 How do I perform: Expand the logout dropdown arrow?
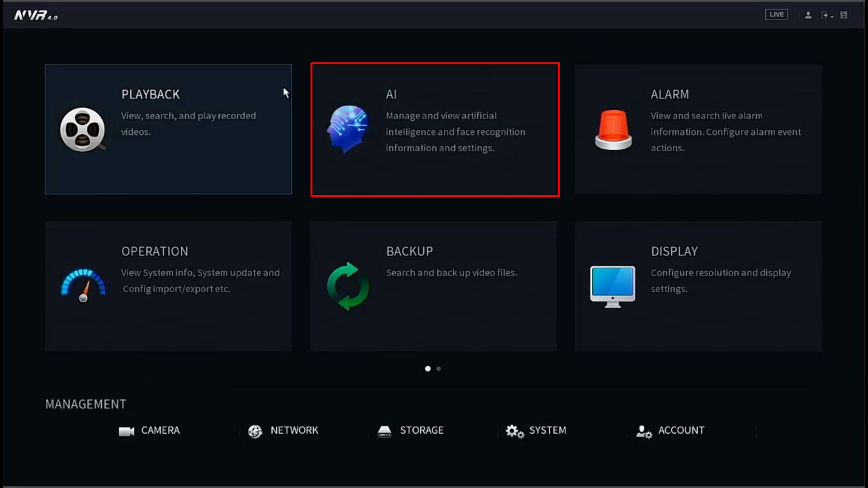[x=832, y=17]
